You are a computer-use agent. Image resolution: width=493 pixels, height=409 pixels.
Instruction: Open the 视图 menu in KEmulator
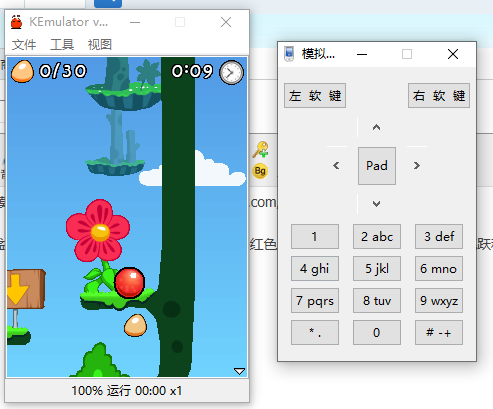click(100, 44)
